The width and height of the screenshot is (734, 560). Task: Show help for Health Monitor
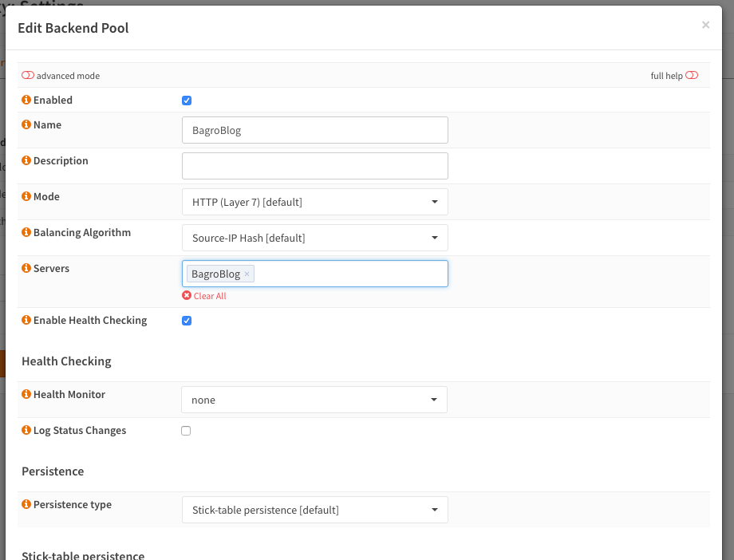click(26, 395)
